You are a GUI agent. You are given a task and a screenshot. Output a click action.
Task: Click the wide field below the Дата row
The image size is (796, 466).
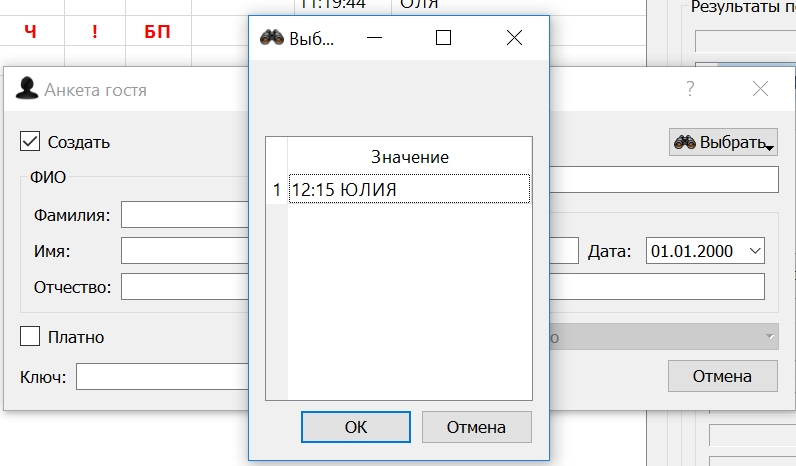tap(657, 287)
